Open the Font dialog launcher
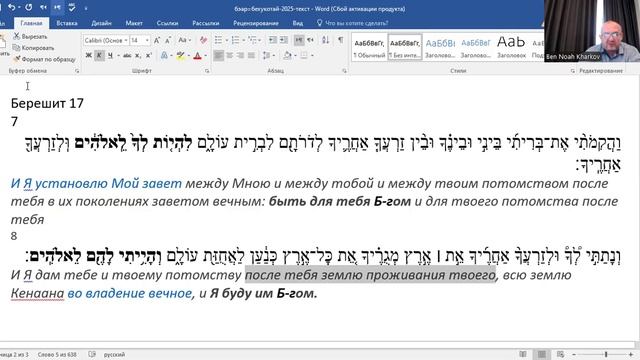This screenshot has width=640, height=360. click(x=207, y=71)
